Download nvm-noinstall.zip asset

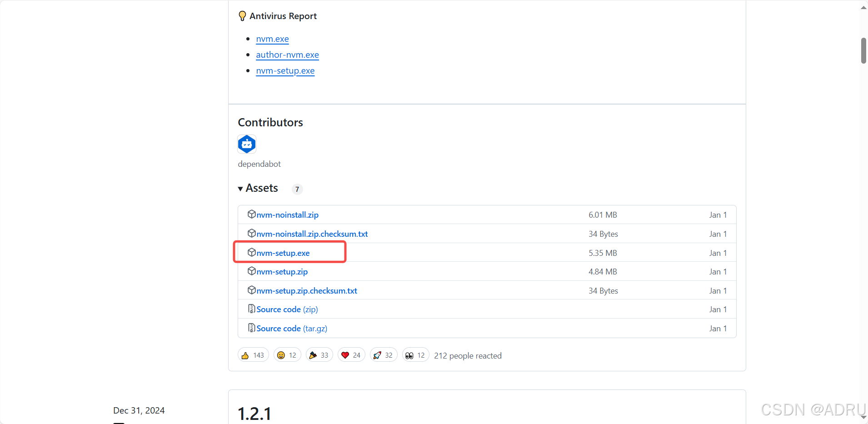288,215
